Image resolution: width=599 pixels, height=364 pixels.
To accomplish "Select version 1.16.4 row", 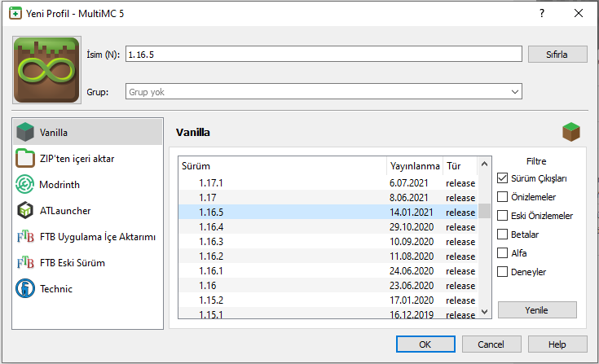I will pyautogui.click(x=328, y=227).
